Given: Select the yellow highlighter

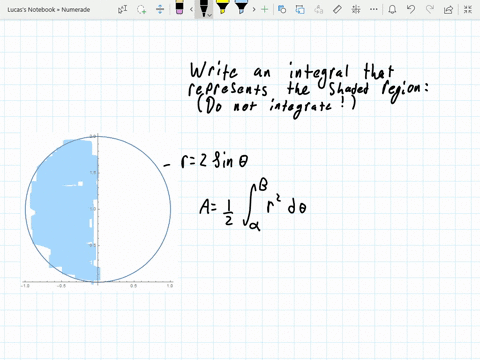Looking at the screenshot, I should [x=222, y=8].
